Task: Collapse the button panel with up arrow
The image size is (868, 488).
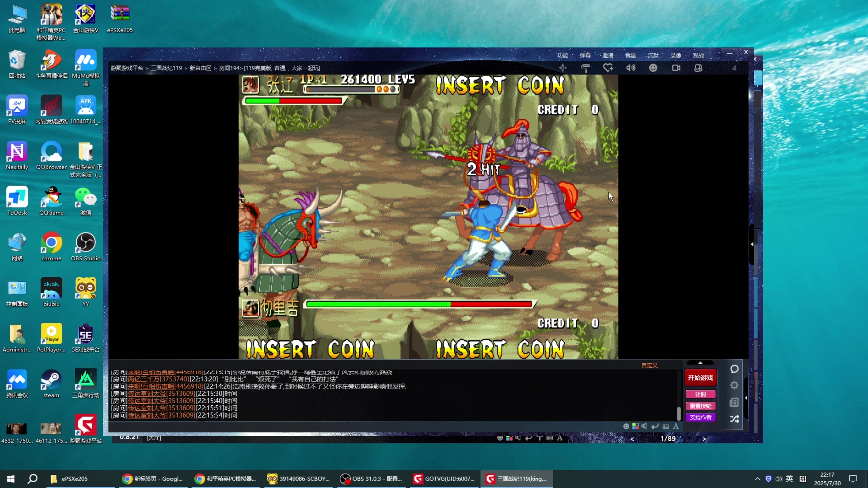Action: pyautogui.click(x=701, y=363)
